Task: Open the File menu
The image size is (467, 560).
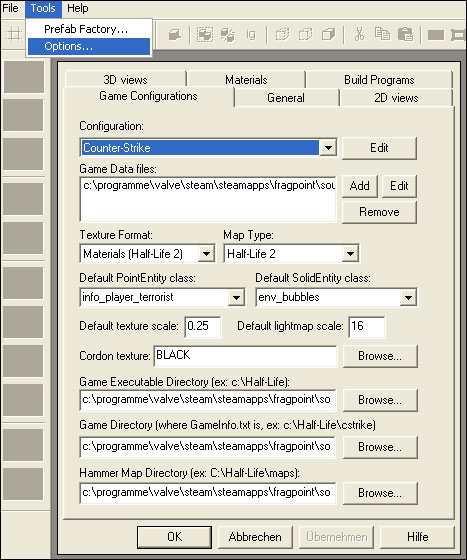Action: (10, 8)
